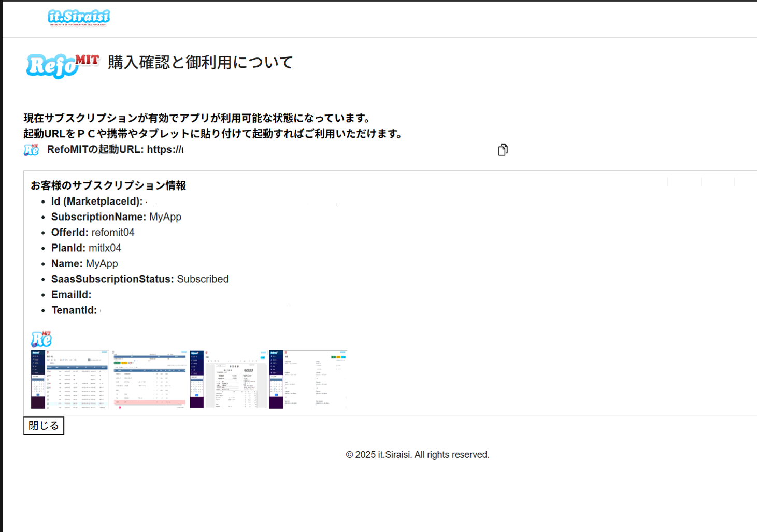This screenshot has width=757, height=532.
Task: Open third screenshot showing invoice document
Action: tap(228, 379)
